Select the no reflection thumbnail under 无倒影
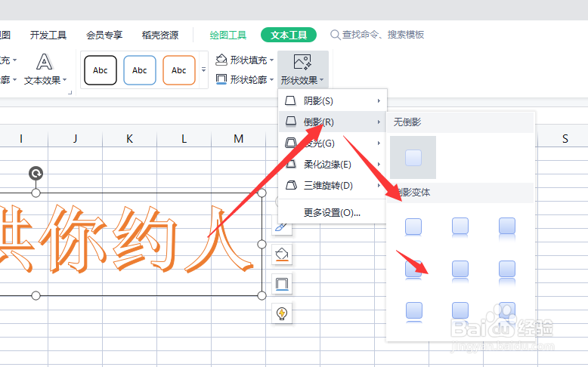This screenshot has width=588, height=367. (413, 157)
